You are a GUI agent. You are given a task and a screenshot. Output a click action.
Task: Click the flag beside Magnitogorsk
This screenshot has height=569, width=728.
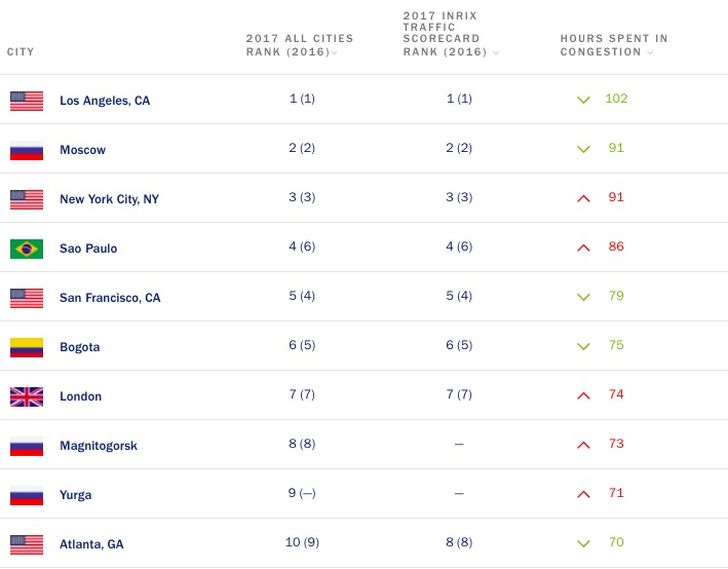27,445
